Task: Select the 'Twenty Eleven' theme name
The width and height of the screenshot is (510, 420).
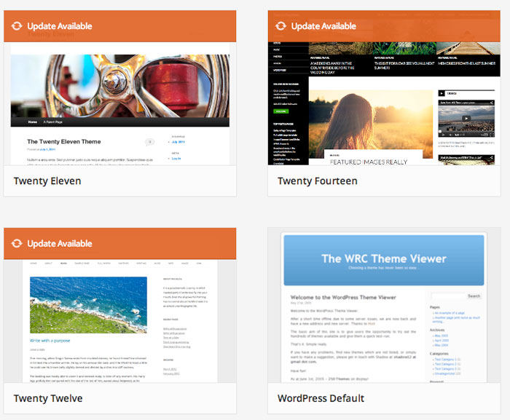Action: (x=47, y=181)
